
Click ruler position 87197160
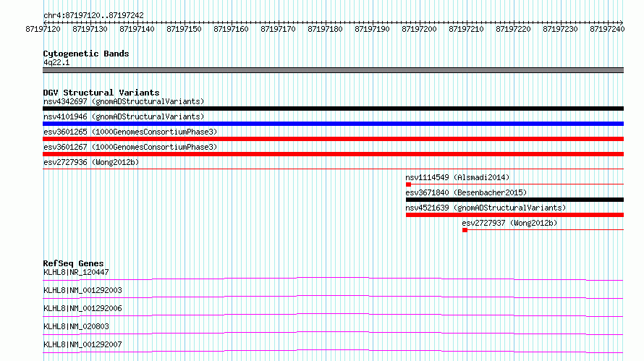[232, 29]
